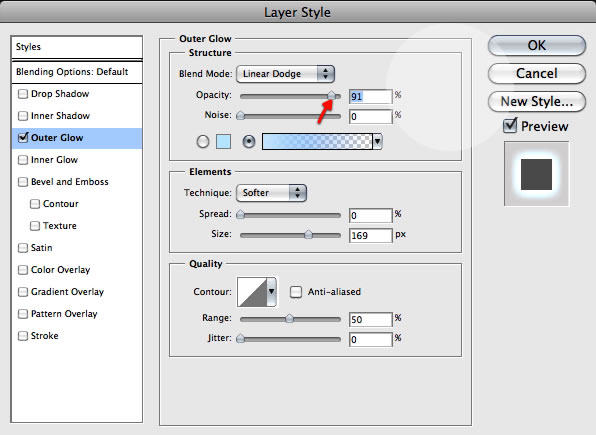Open the contour picker arrow
The height and width of the screenshot is (435, 596).
(272, 292)
